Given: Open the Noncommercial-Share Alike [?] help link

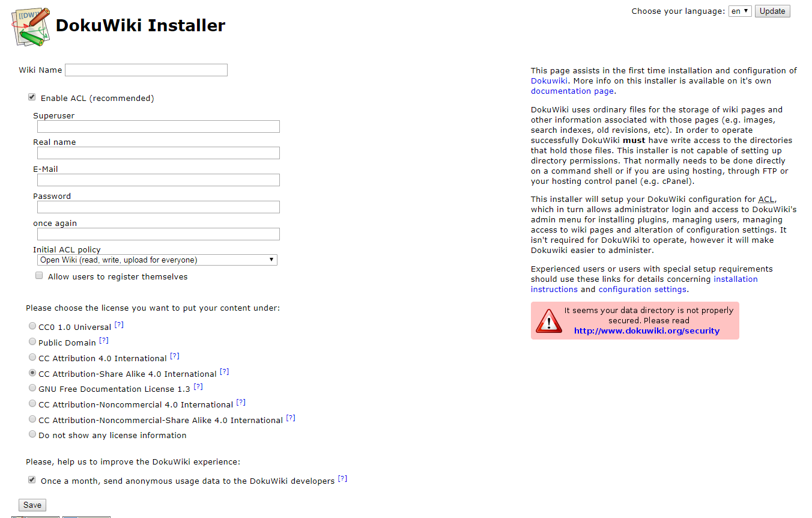Looking at the screenshot, I should coord(291,418).
